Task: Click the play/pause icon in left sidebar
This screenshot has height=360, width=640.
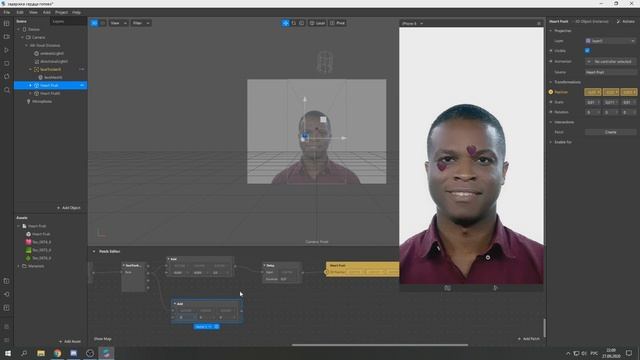Action: click(x=7, y=50)
